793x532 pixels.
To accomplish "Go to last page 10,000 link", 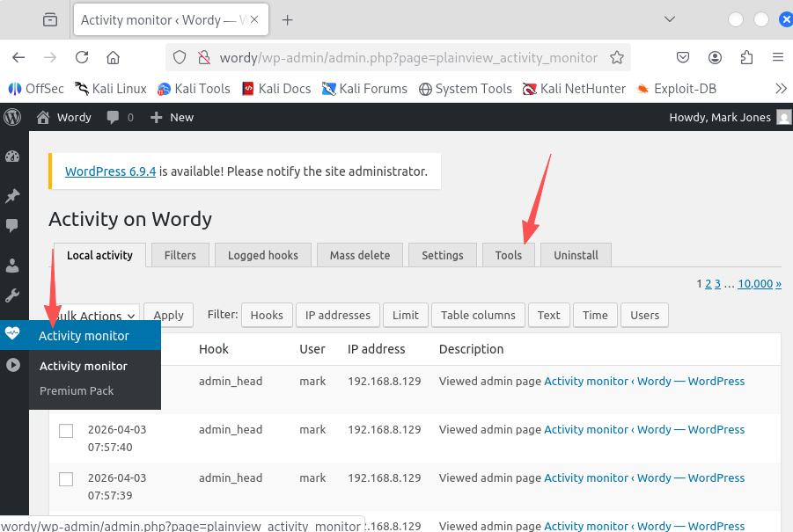I will point(755,283).
